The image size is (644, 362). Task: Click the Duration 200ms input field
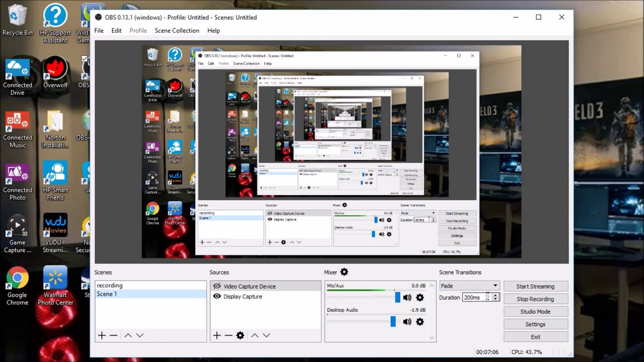click(477, 297)
